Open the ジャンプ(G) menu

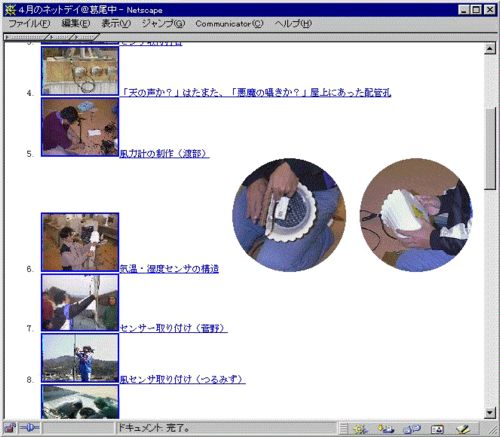[163, 24]
